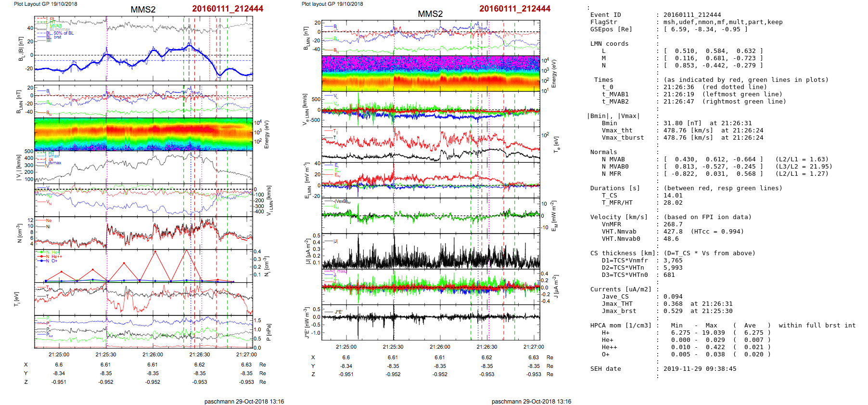Select the right electron energy spectrogram with magenta band
Viewport: 868px width, 405px height.
pyautogui.click(x=430, y=73)
